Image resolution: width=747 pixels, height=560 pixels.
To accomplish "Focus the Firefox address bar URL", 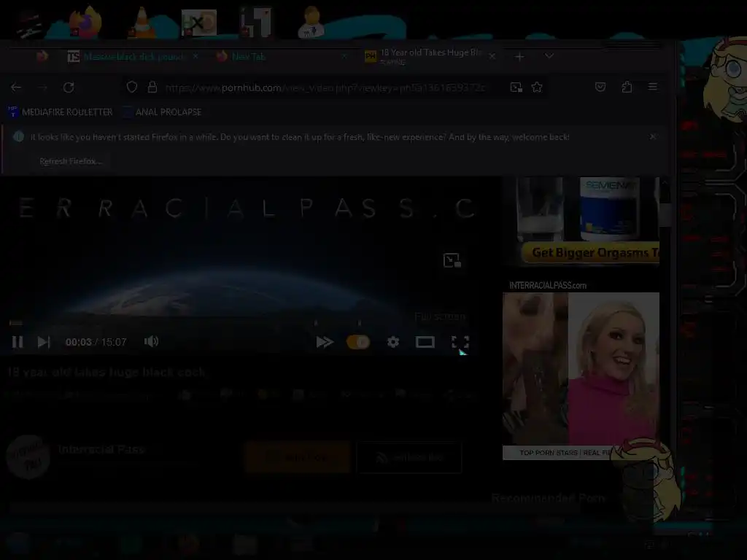I will pos(325,87).
